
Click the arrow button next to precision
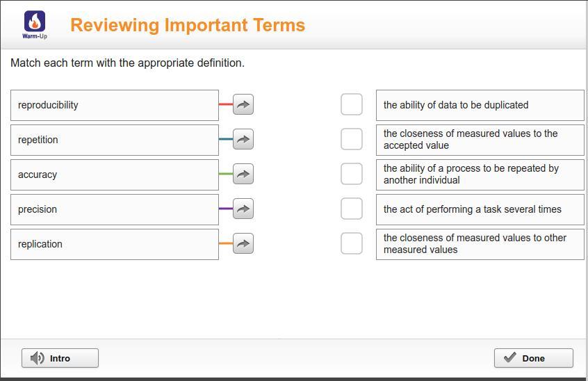(243, 209)
